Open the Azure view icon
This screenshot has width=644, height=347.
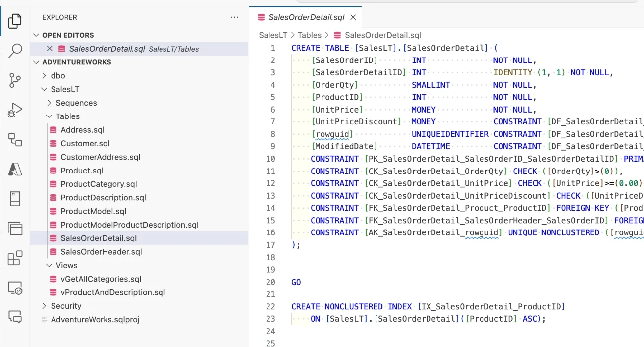tap(15, 169)
